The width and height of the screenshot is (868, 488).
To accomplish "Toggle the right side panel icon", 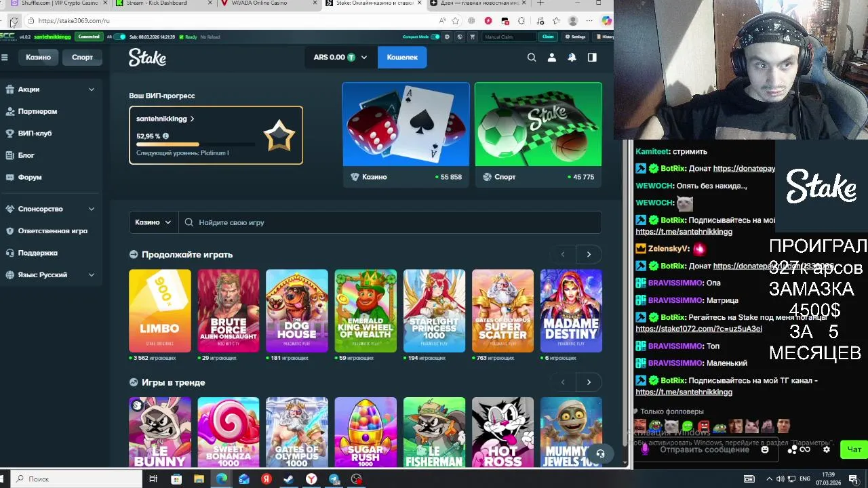I will (592, 58).
